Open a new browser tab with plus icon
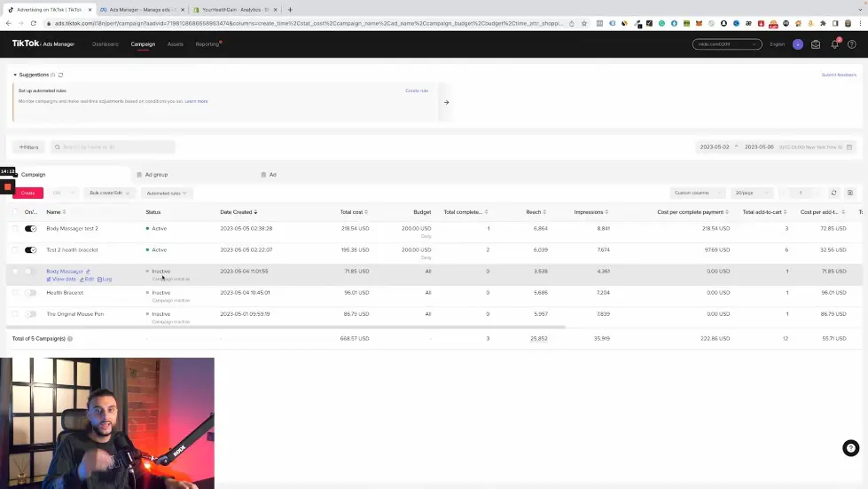This screenshot has height=489, width=868. (x=290, y=10)
